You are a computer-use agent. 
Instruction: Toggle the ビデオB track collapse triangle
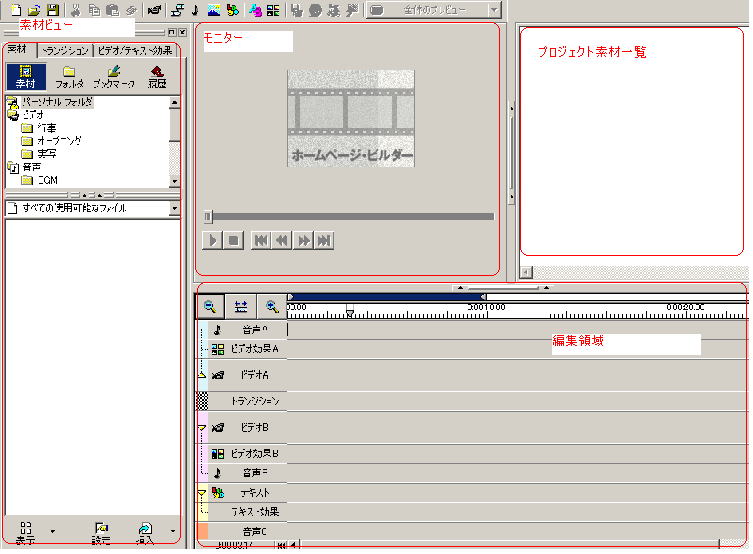202,427
